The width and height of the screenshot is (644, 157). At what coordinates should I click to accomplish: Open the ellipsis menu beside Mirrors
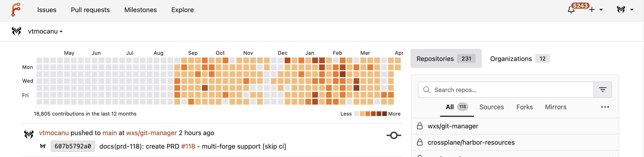coord(605,107)
